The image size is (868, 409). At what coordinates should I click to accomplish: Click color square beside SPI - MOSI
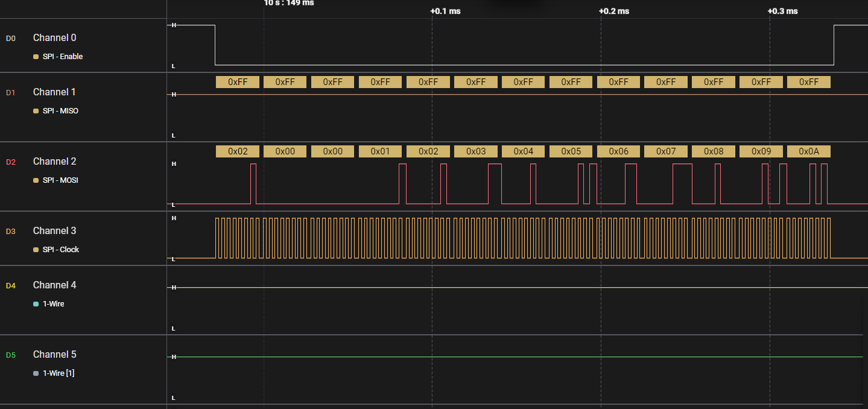36,180
